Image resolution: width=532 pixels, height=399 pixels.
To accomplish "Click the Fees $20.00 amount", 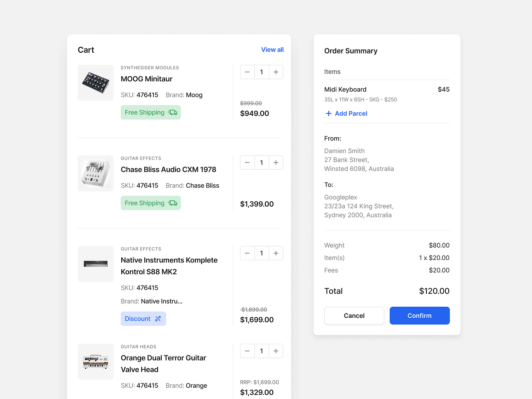I will pos(439,270).
